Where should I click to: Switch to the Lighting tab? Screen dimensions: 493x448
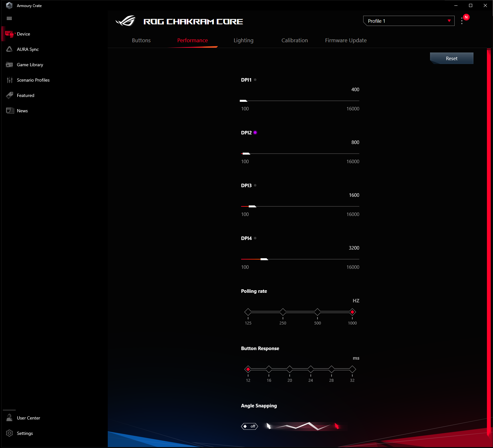click(x=244, y=40)
